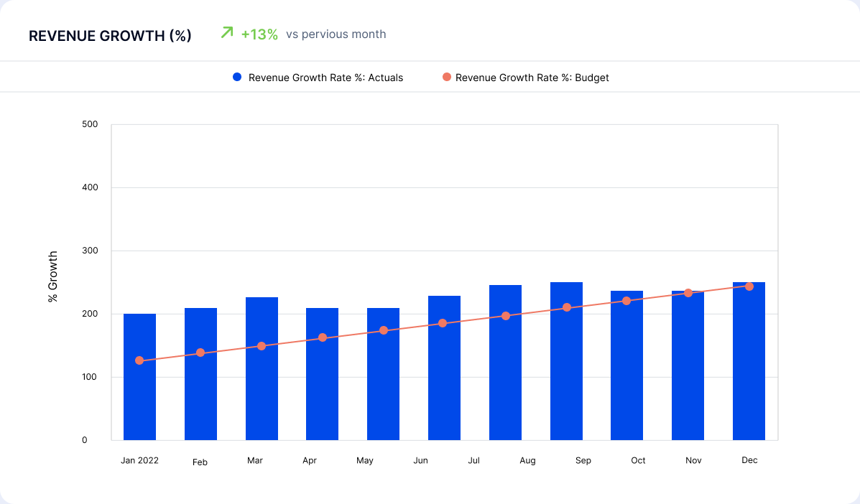Toggle visibility of the Sep actuals bar
860x504 pixels.
point(567,359)
